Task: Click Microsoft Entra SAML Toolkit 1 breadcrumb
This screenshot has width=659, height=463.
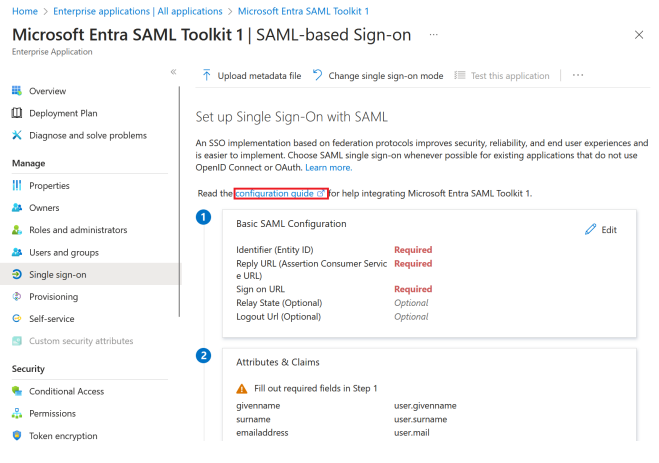Action: point(303,11)
